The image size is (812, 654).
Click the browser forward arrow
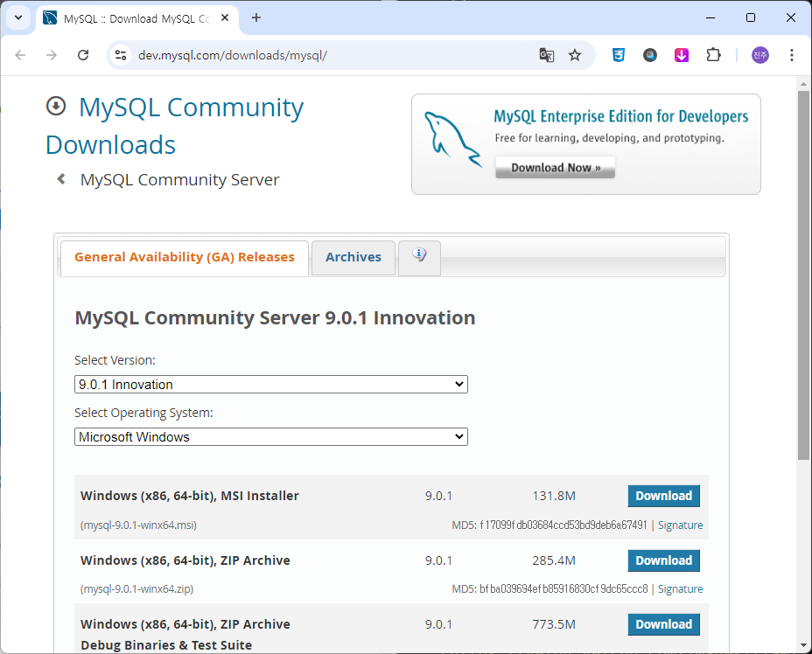[x=52, y=55]
